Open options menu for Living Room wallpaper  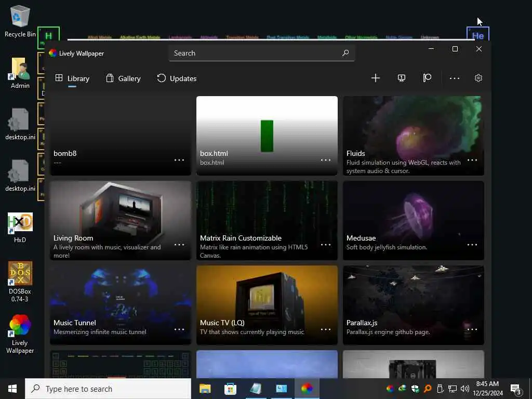(x=179, y=245)
